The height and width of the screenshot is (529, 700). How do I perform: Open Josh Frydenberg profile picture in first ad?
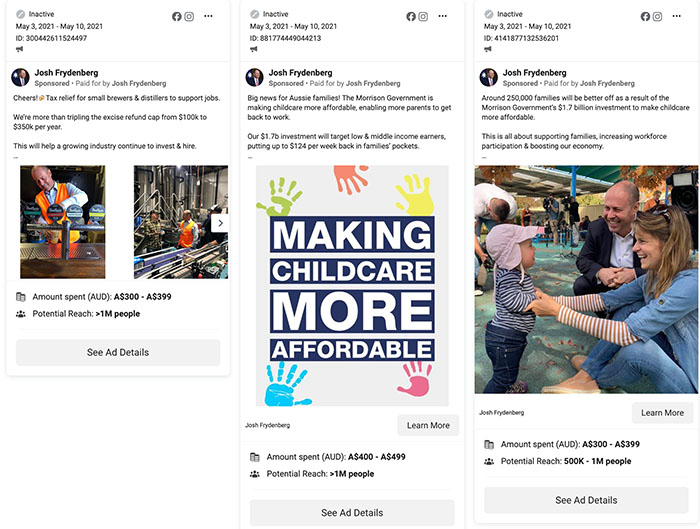[x=21, y=77]
